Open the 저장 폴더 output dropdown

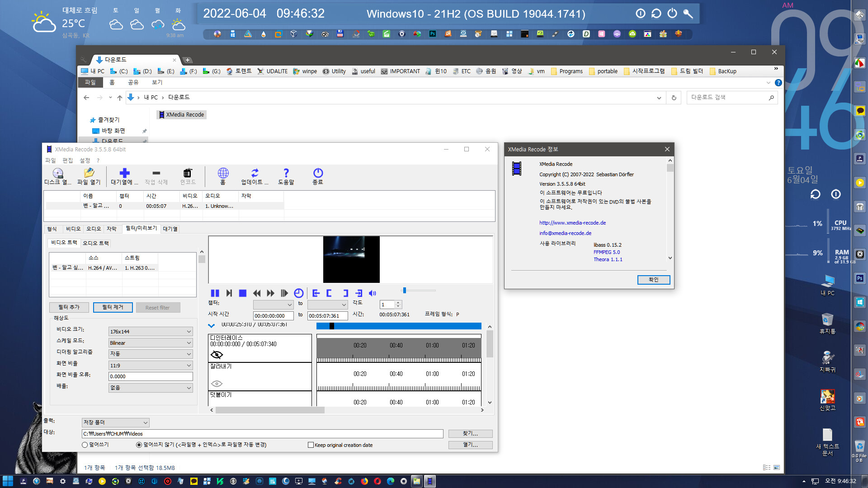pos(116,422)
